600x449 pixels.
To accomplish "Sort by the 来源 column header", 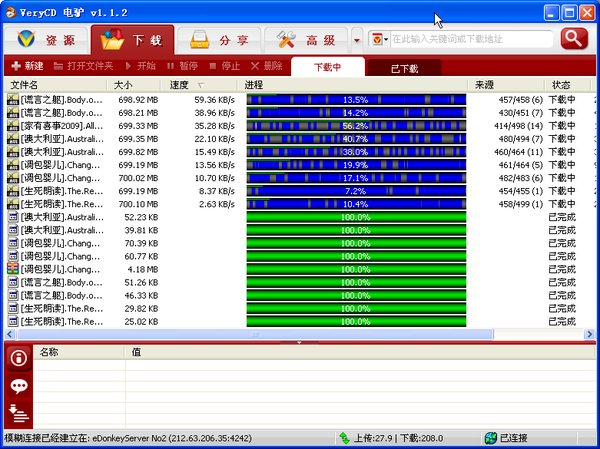I will [506, 85].
